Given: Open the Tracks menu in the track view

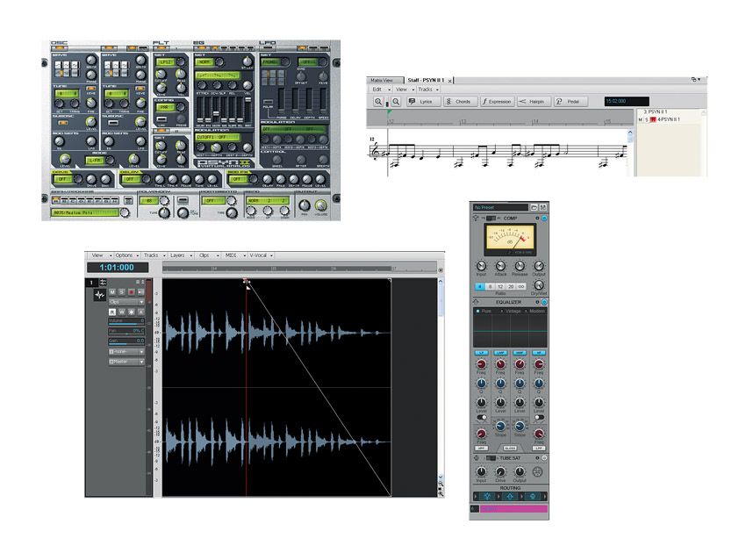Looking at the screenshot, I should [x=154, y=255].
